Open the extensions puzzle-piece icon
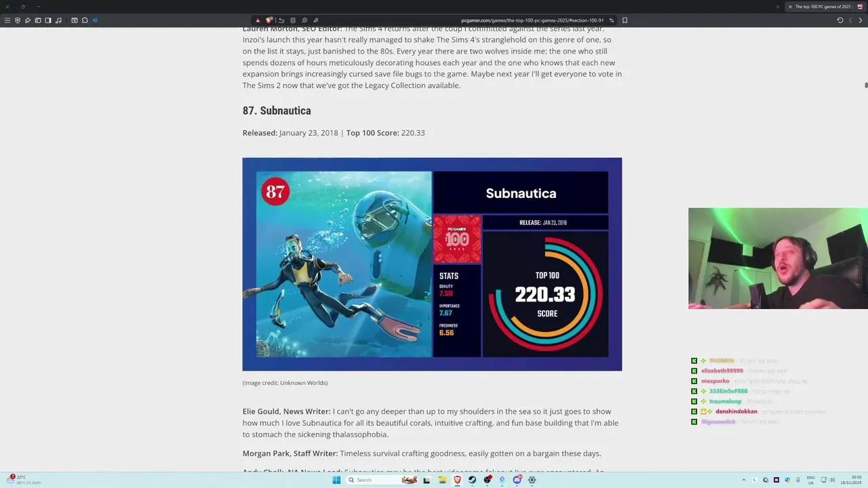The width and height of the screenshot is (868, 488). click(85, 20)
